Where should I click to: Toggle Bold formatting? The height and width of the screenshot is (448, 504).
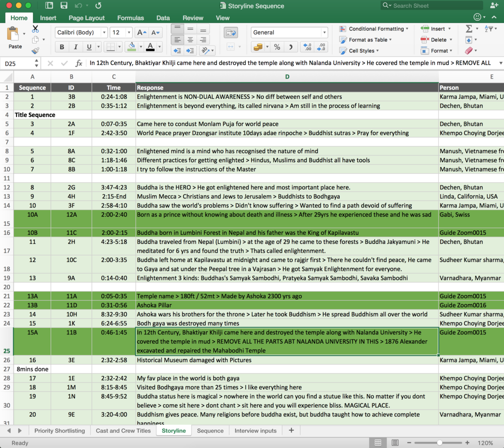pos(62,47)
